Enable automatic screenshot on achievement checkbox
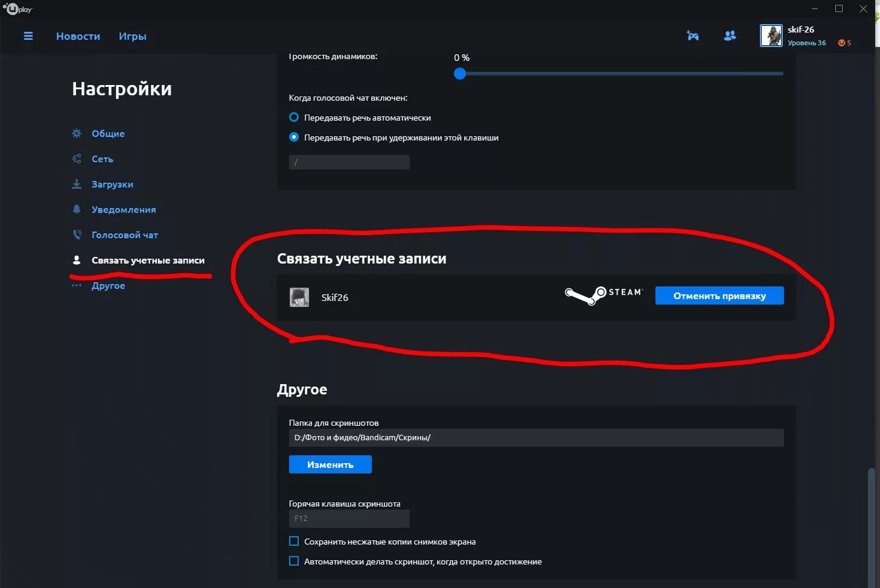The image size is (880, 588). (294, 561)
